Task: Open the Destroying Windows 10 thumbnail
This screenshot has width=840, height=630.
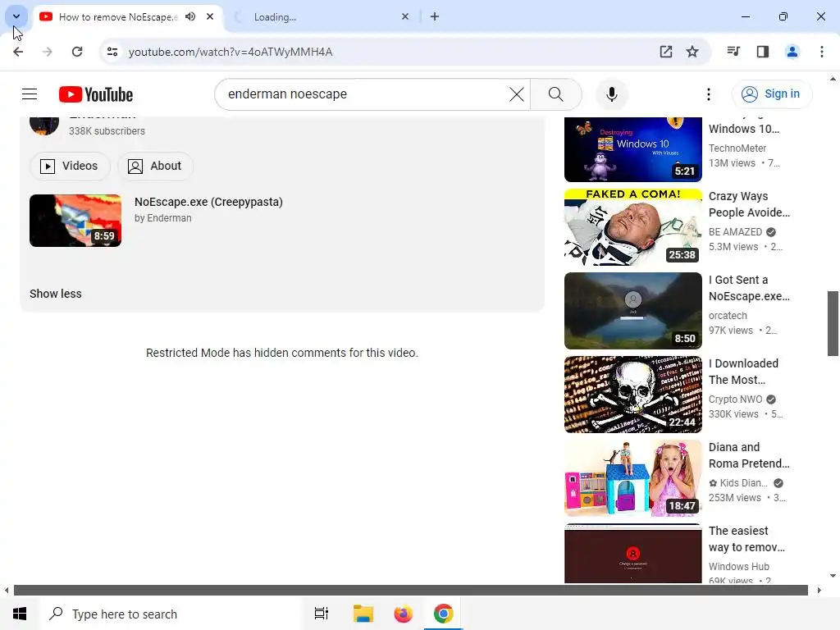Action: pyautogui.click(x=632, y=149)
